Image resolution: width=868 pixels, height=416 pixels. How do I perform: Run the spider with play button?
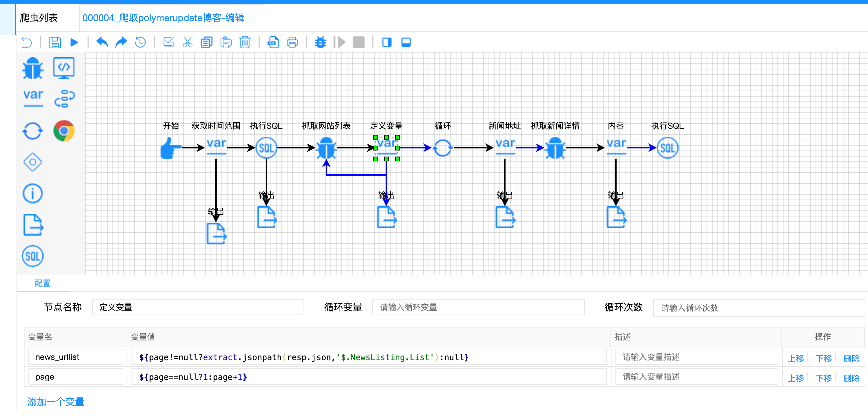74,43
